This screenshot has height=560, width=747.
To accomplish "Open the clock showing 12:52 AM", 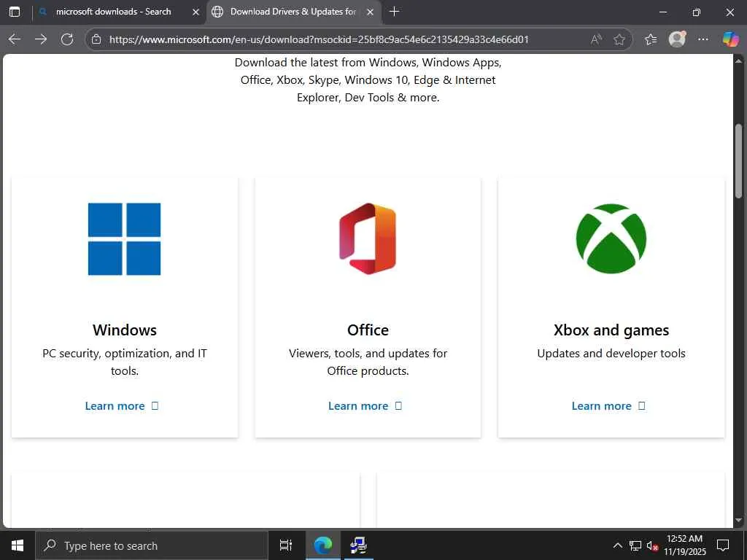I will pyautogui.click(x=684, y=545).
